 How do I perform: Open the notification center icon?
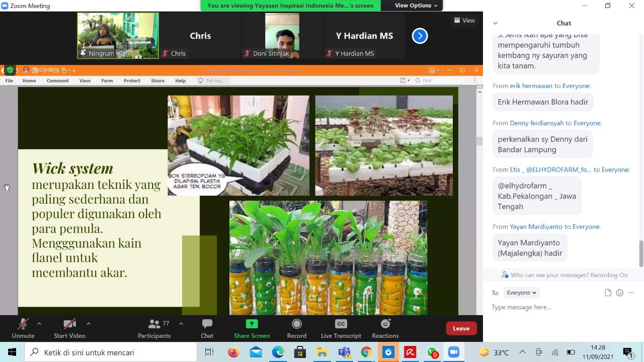[x=628, y=352]
